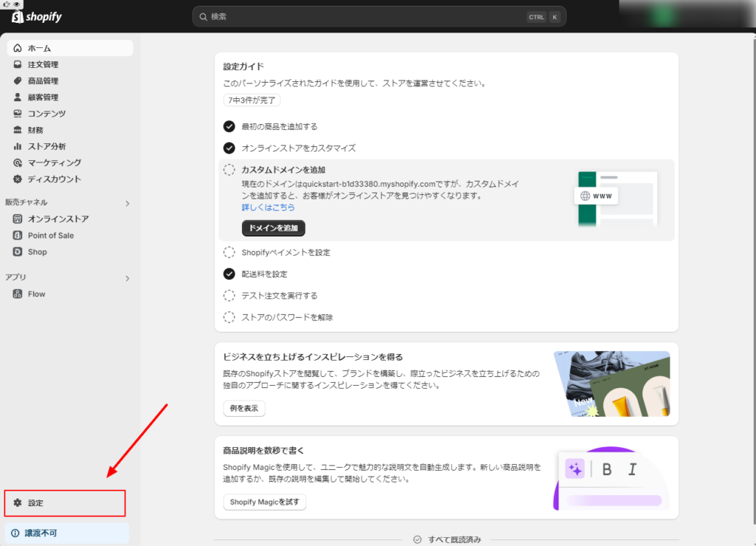Image resolution: width=756 pixels, height=546 pixels.
Task: Open 注文管理 inbox icon
Action: (18, 64)
